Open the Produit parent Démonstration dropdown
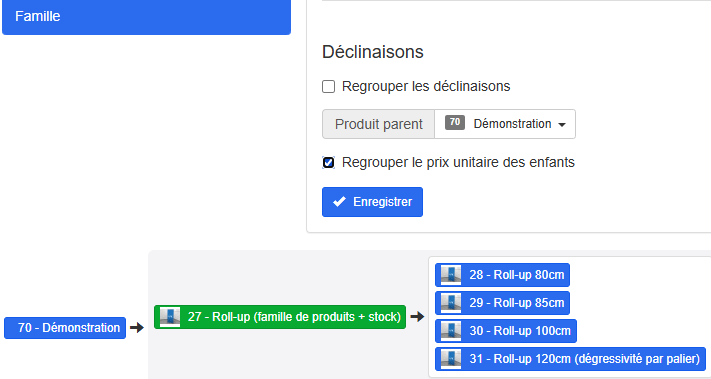 click(x=505, y=124)
